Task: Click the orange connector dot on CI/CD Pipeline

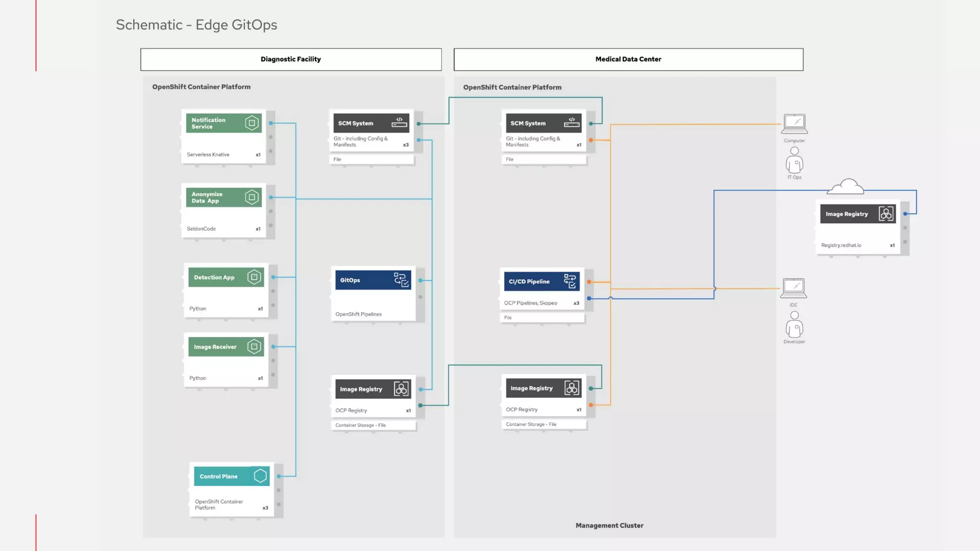Action: tap(589, 282)
